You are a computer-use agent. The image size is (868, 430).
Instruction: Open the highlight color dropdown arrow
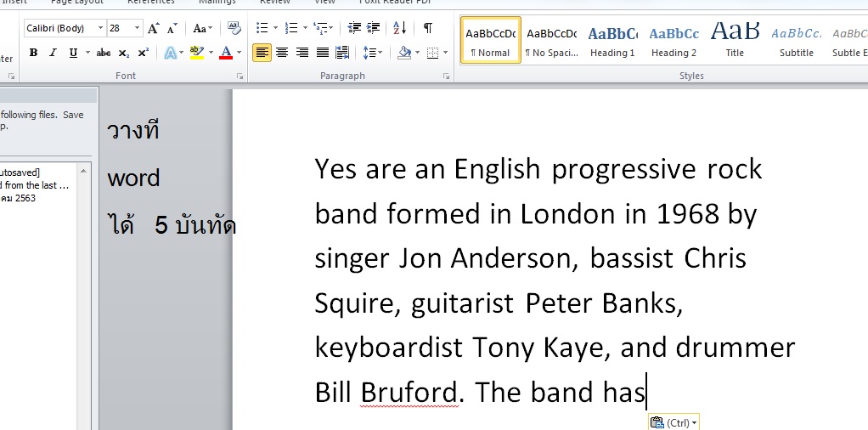click(x=211, y=53)
